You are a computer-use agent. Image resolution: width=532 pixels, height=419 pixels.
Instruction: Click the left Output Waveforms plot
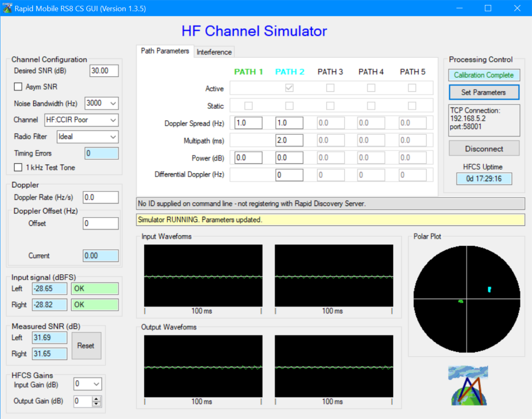[x=203, y=367]
